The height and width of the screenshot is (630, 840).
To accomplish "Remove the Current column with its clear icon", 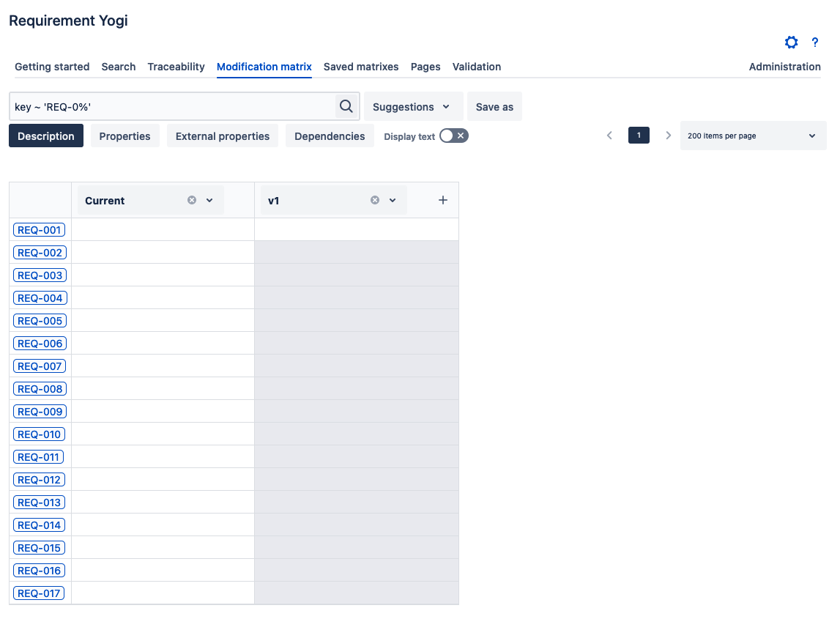I will point(192,200).
